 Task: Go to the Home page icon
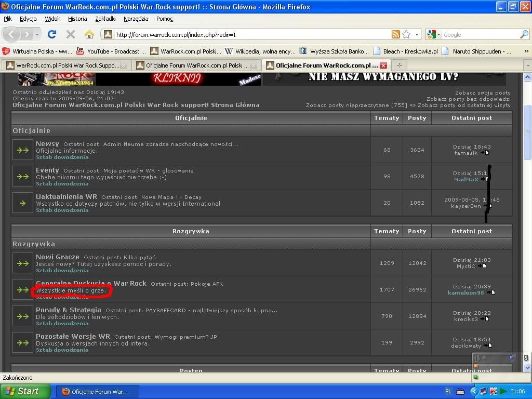pyautogui.click(x=89, y=34)
